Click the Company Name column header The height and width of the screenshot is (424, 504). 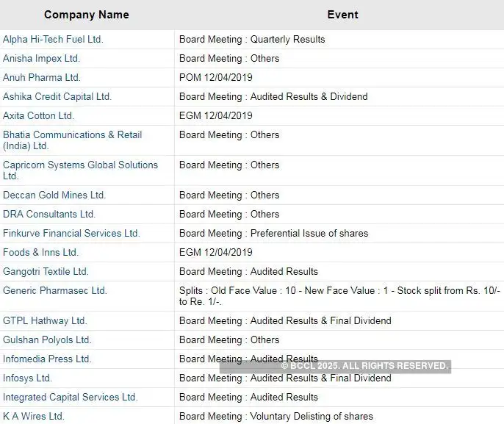click(86, 15)
